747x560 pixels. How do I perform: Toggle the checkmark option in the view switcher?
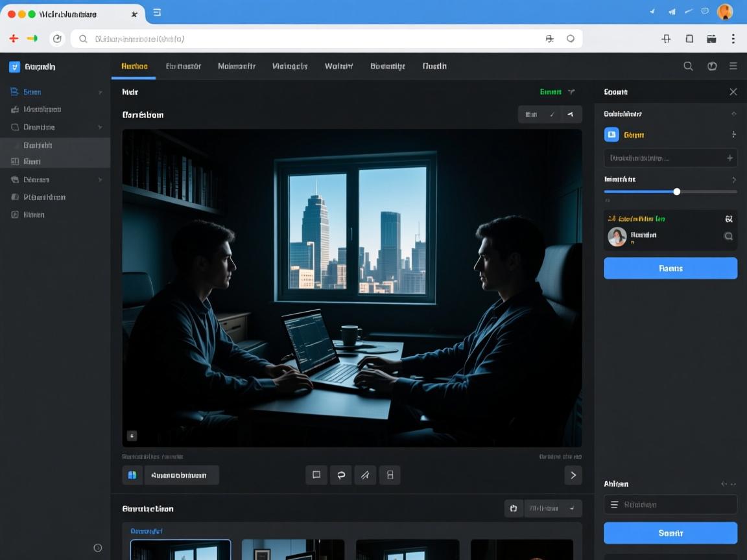(x=552, y=115)
